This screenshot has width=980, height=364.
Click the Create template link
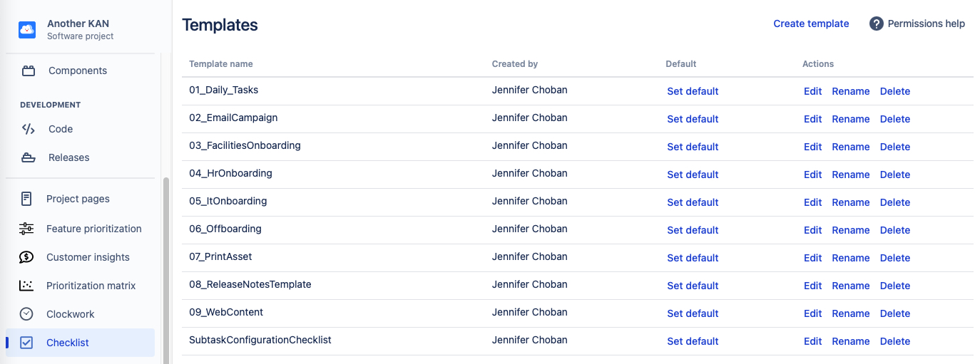(x=811, y=24)
